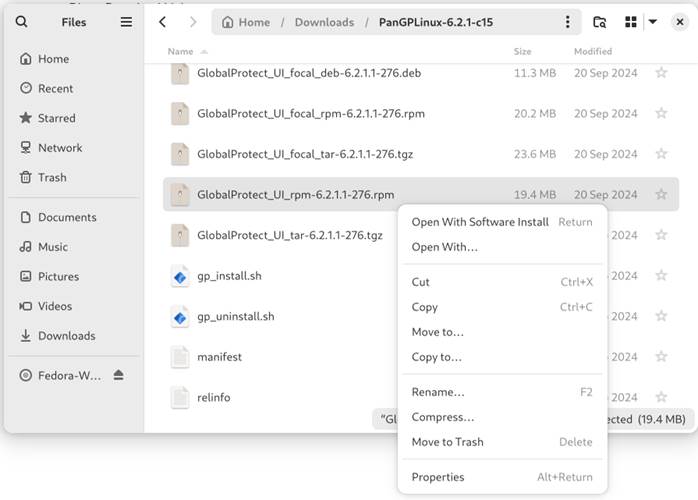Image resolution: width=698 pixels, height=500 pixels.
Task: Star the relinfo file
Action: click(x=661, y=397)
